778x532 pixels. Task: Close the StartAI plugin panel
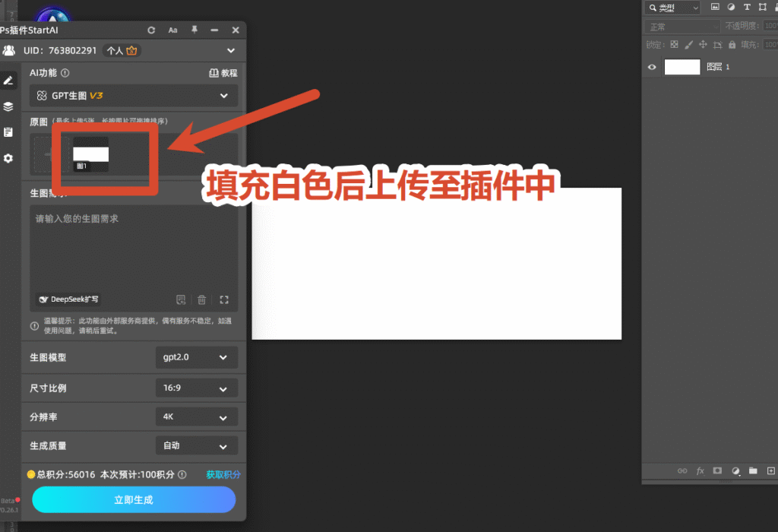(x=236, y=30)
